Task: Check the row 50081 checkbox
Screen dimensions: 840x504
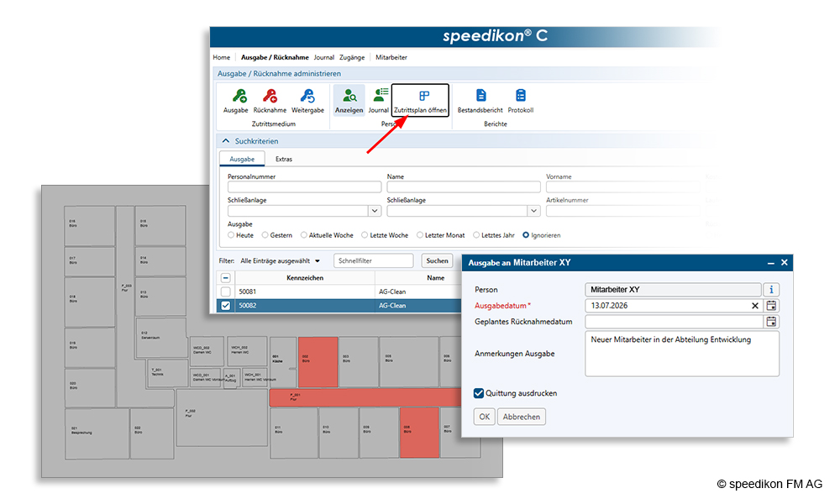Action: pyautogui.click(x=225, y=292)
